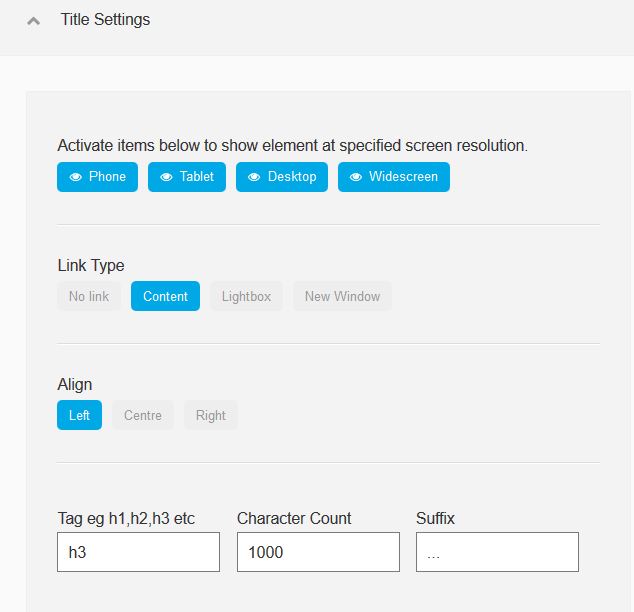Select Content link type
Image resolution: width=634 pixels, height=612 pixels.
(x=165, y=296)
